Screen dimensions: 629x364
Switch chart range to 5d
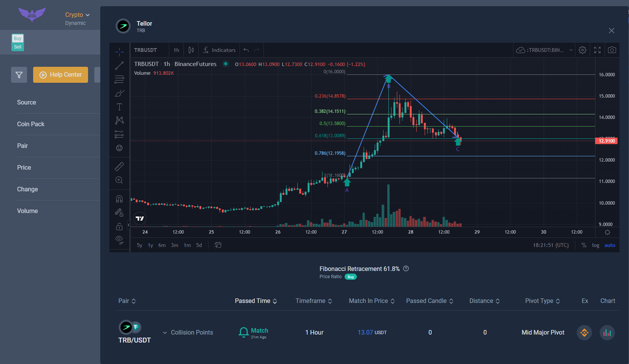(199, 245)
